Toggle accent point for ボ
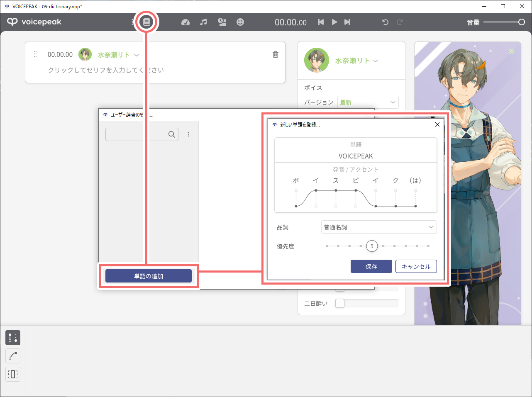Image resolution: width=532 pixels, height=397 pixels. coord(296,198)
